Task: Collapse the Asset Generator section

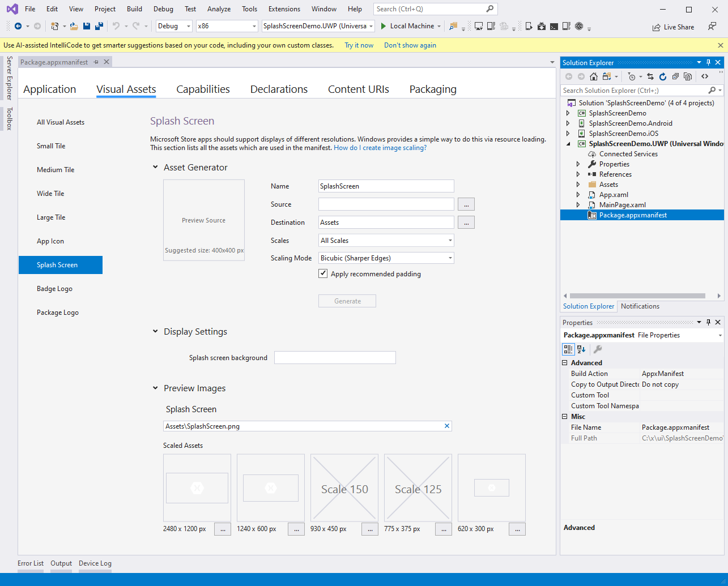Action: (155, 168)
